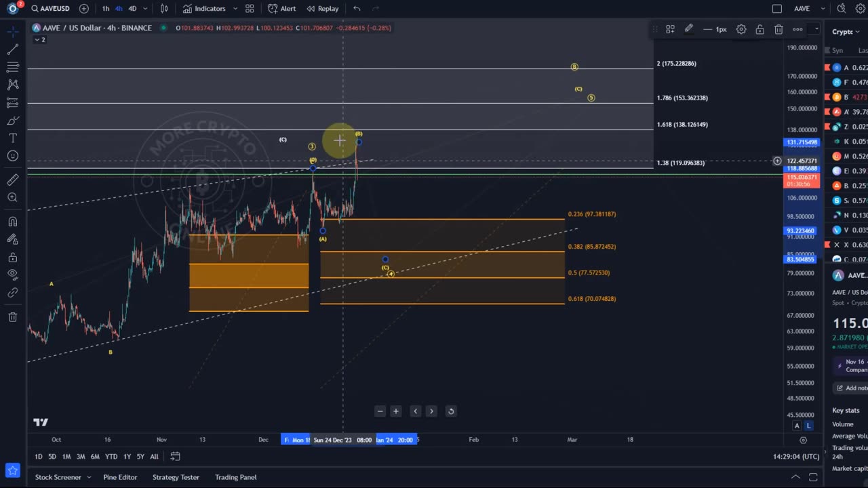Open the forecasting and measurement tools
The width and height of the screenshot is (868, 488).
tap(12, 103)
